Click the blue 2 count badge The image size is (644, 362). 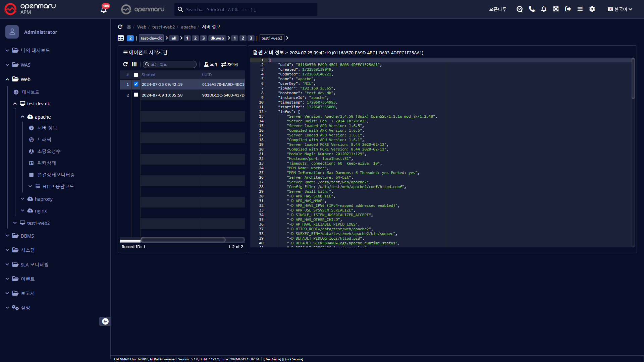[x=130, y=38]
